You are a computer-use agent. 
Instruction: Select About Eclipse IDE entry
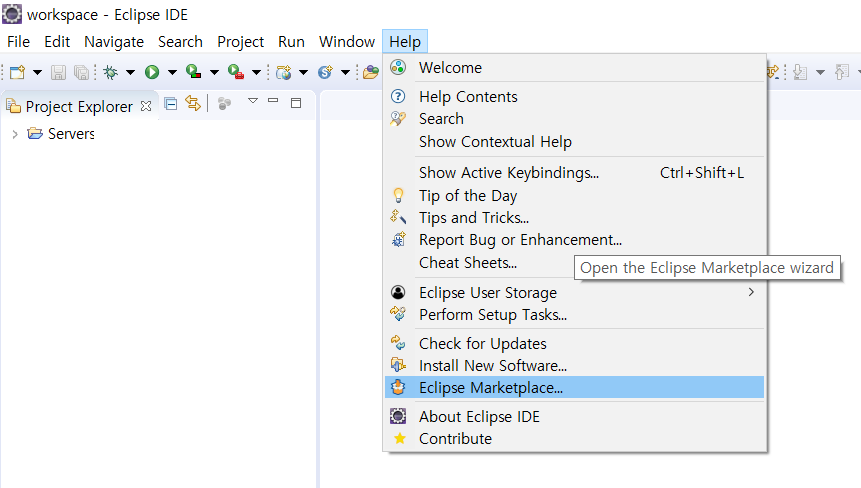[574, 417]
